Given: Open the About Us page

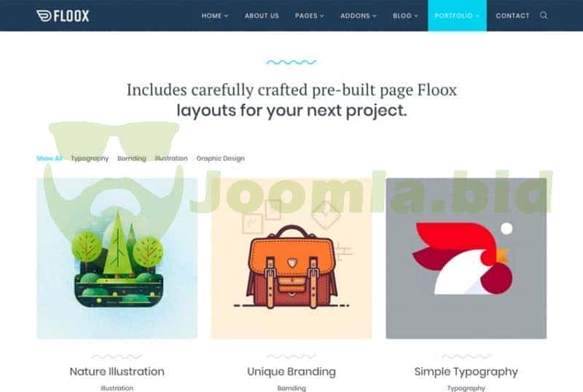Looking at the screenshot, I should [262, 15].
